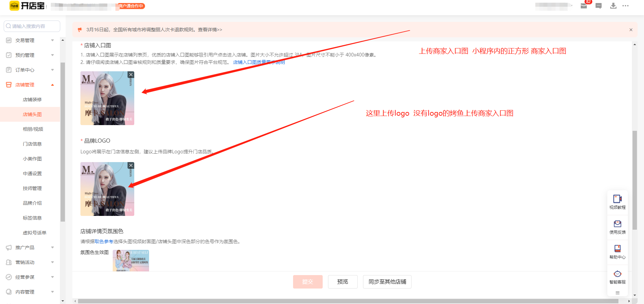Click the page vertical scrollbar thumb
Screen dimensions: 644x304
click(x=635, y=180)
